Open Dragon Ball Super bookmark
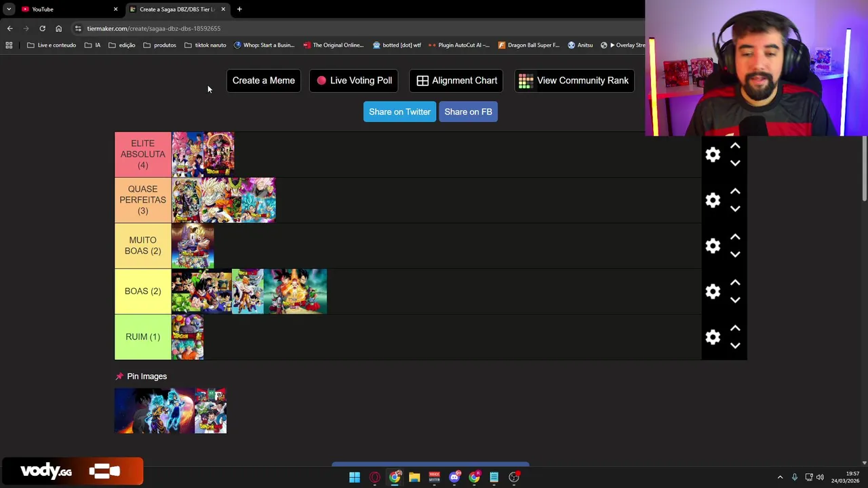The width and height of the screenshot is (868, 488). point(528,45)
